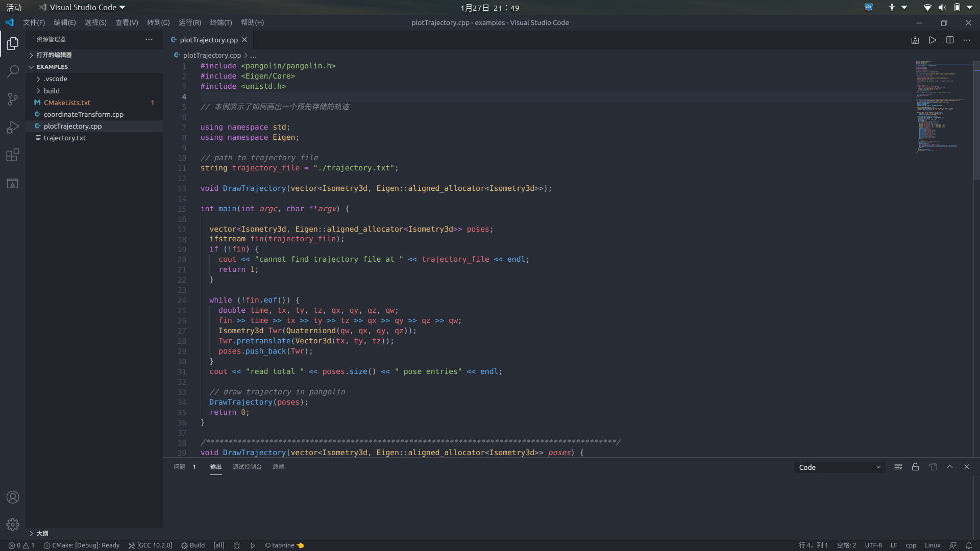The image size is (980, 551).
Task: Open the Code output channel dropdown
Action: 840,467
